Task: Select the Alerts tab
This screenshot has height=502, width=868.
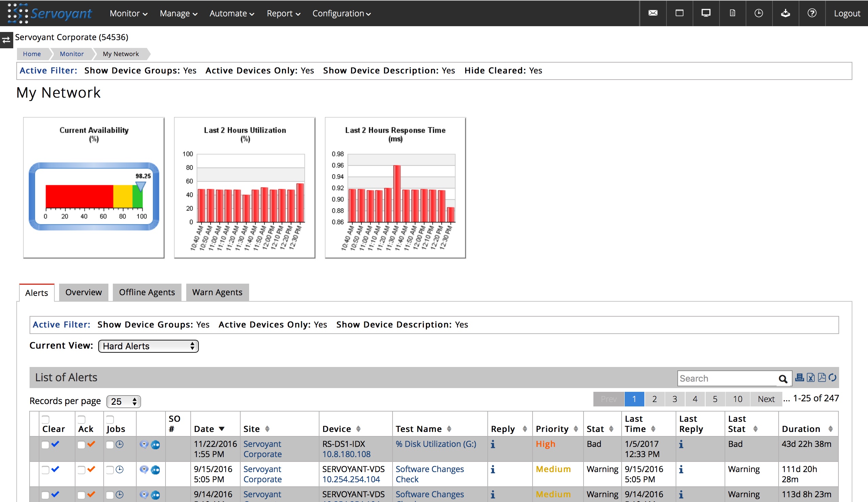Action: point(36,293)
